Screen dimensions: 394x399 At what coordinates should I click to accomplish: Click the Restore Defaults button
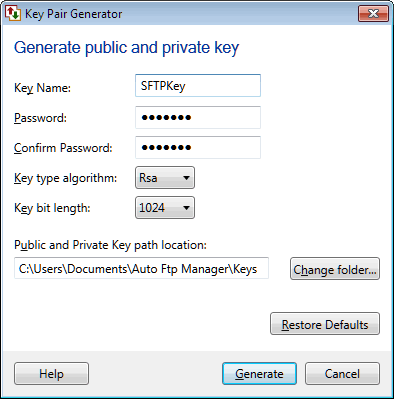point(325,324)
